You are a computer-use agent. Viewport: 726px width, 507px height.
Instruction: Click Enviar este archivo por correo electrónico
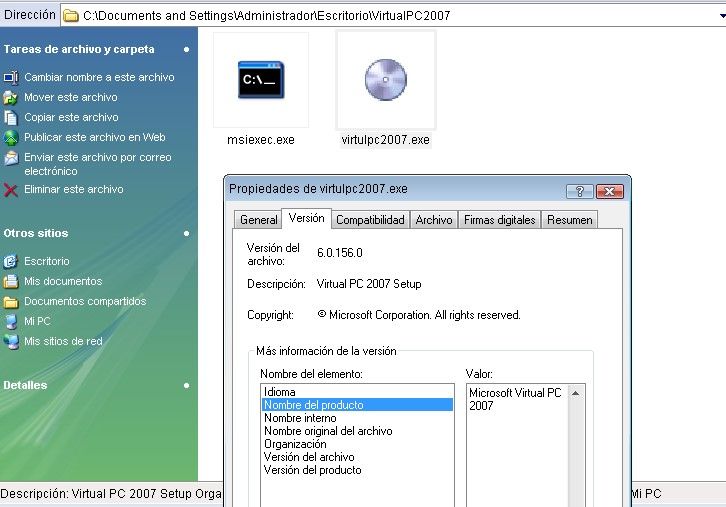tap(98, 164)
